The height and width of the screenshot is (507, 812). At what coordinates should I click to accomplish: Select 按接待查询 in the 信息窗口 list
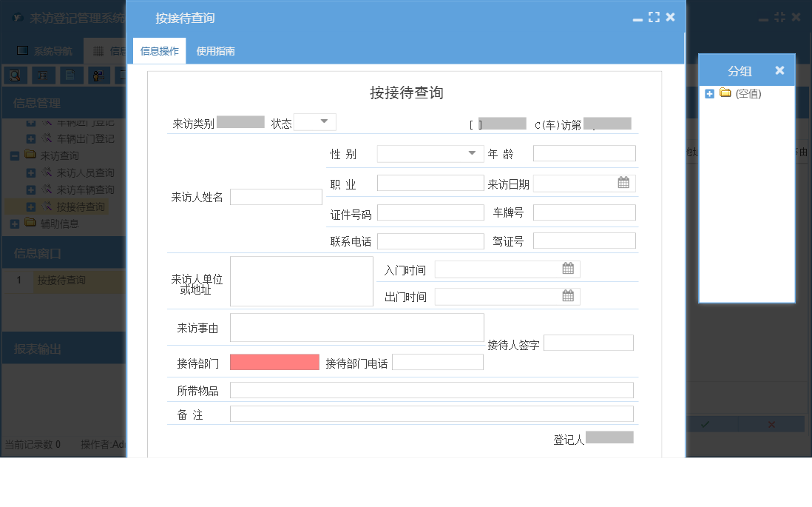[x=61, y=281]
